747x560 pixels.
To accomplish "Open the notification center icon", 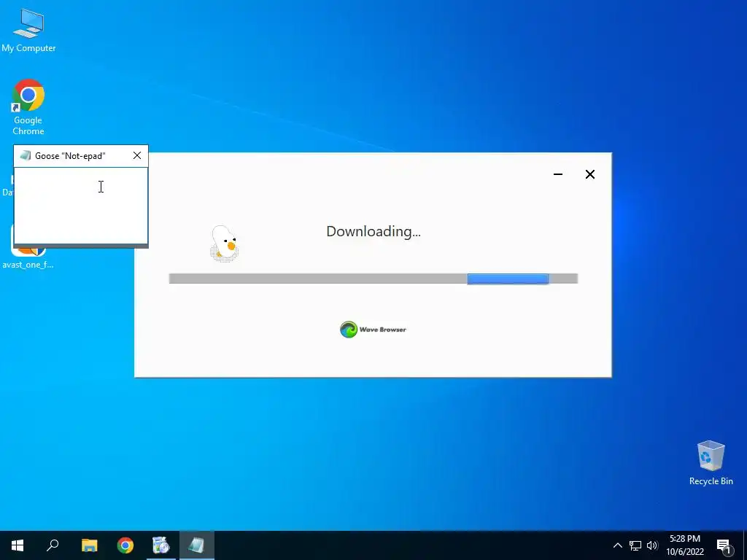I will [724, 545].
